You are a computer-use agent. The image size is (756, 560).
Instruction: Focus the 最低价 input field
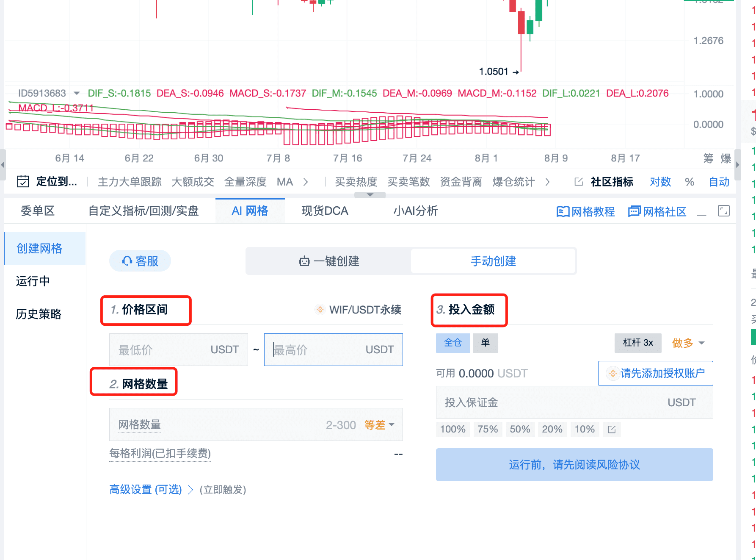(x=179, y=350)
